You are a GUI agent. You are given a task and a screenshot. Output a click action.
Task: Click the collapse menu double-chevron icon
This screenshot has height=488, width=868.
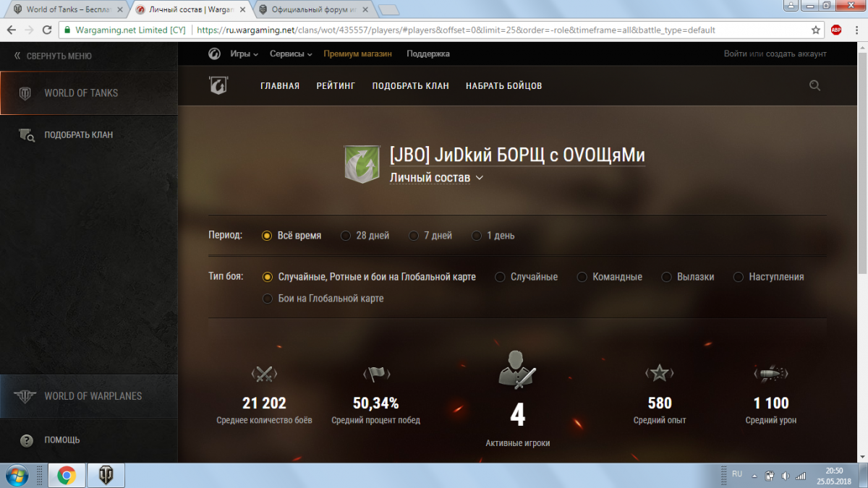[17, 56]
